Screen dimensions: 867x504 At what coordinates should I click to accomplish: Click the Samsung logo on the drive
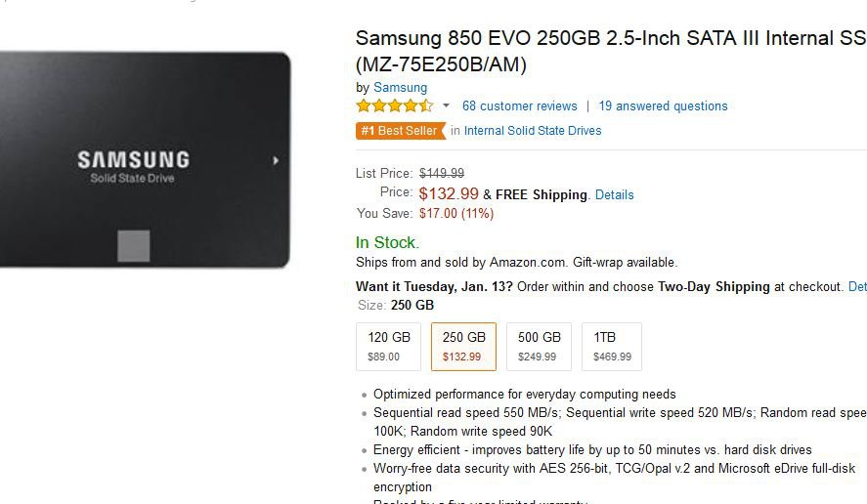133,160
